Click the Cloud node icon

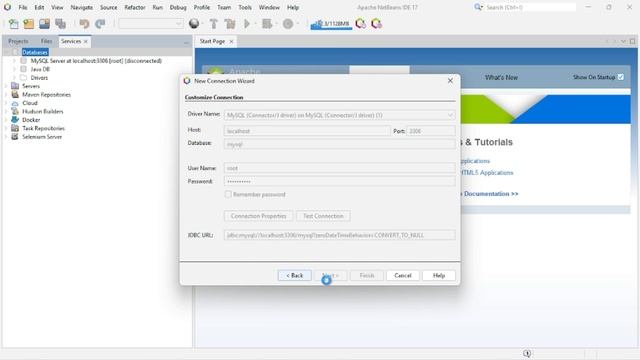coord(15,103)
